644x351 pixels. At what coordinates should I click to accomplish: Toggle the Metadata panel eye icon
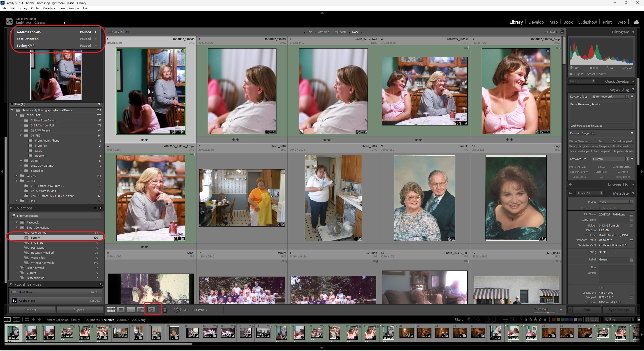click(570, 193)
